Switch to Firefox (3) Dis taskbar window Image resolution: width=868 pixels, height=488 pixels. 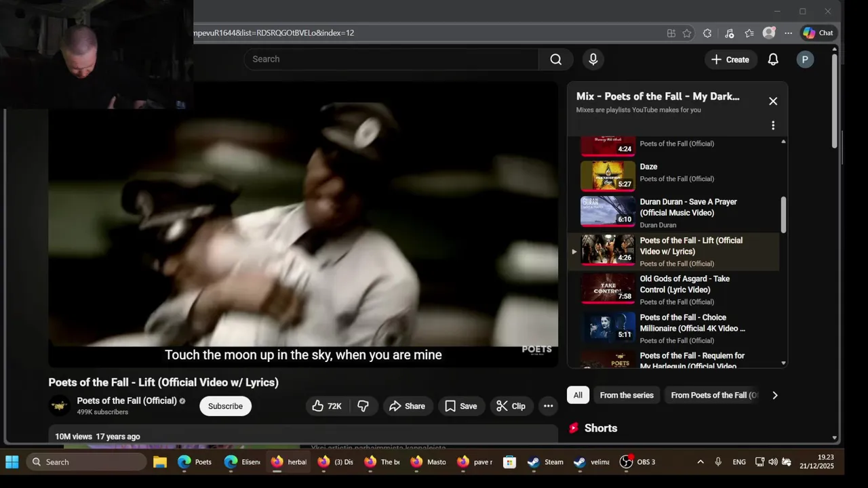(x=336, y=462)
